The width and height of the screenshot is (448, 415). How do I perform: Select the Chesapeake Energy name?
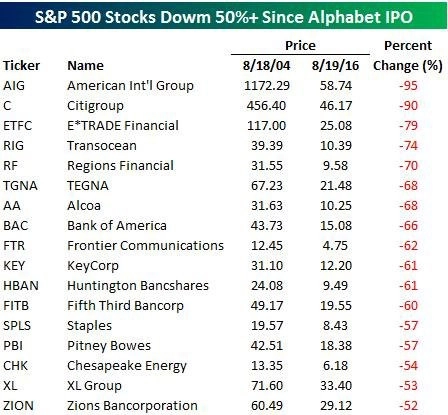coord(127,366)
